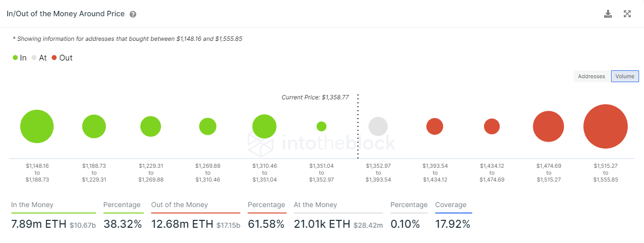
Task: Select the largest red bubble at $1,515.27 range
Action: pyautogui.click(x=606, y=126)
